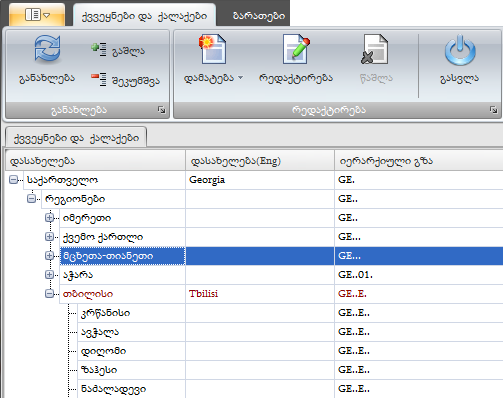Click the დამატება new document icon

tap(213, 49)
